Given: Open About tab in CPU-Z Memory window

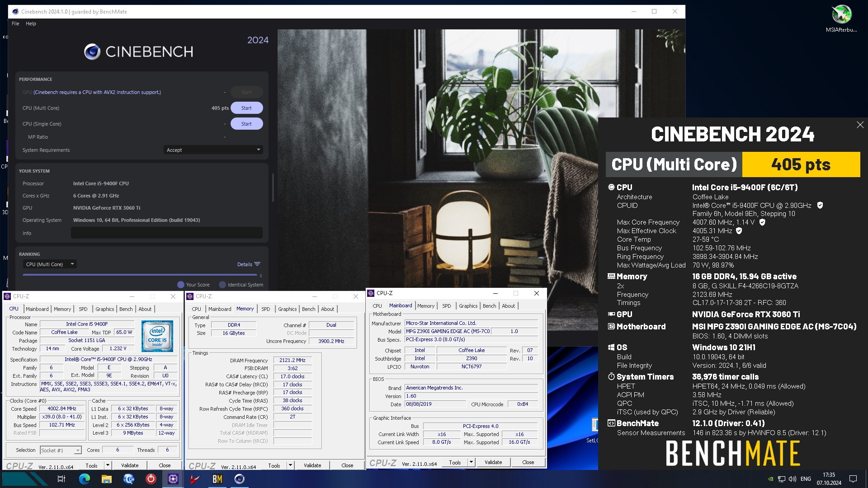Looking at the screenshot, I should coord(328,309).
